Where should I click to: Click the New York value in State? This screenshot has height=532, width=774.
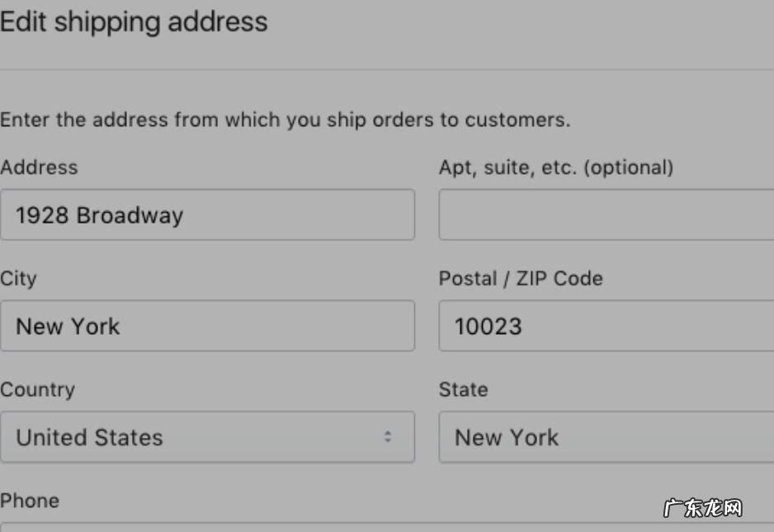(x=506, y=438)
